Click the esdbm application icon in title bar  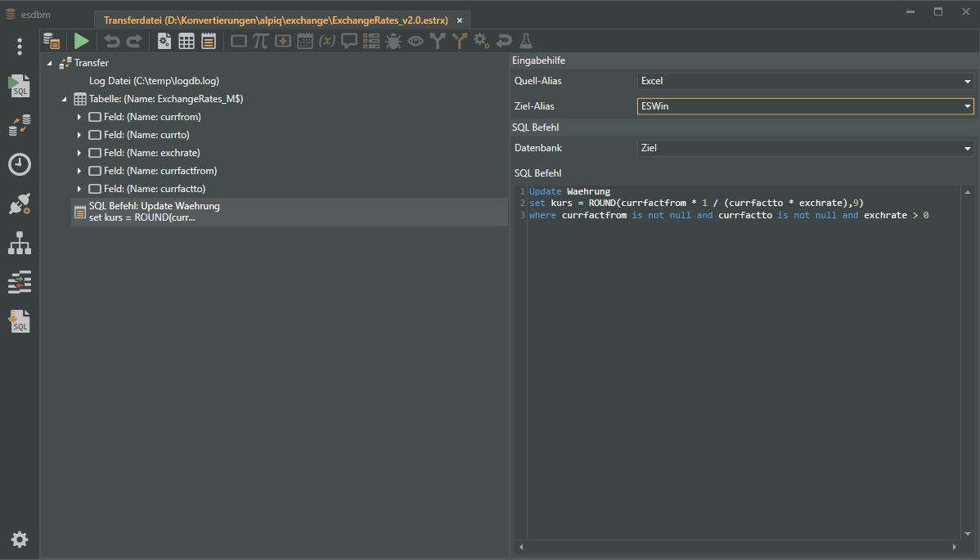tap(11, 15)
